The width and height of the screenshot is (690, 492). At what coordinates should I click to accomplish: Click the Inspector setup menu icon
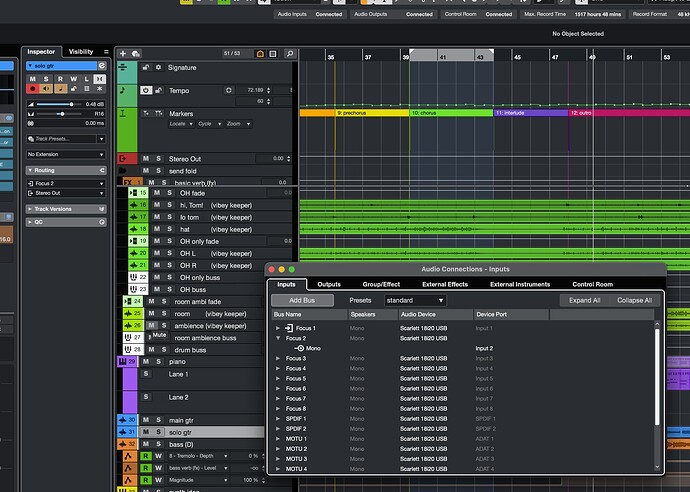click(x=106, y=52)
